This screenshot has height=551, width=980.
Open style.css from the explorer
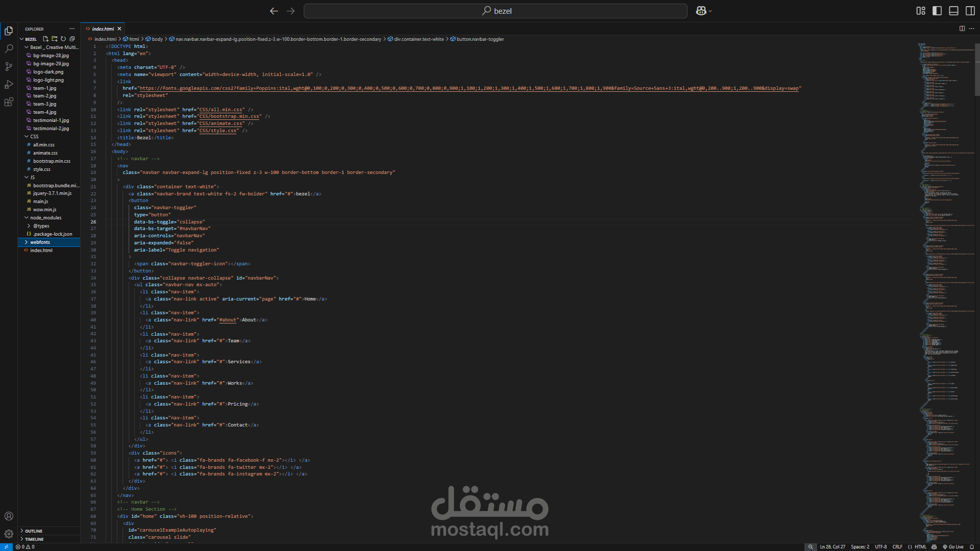tap(42, 169)
